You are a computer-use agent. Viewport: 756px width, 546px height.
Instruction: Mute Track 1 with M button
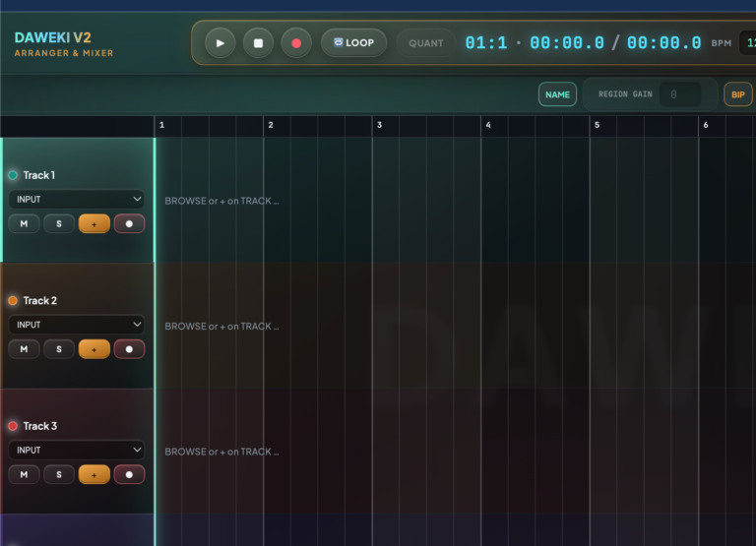pyautogui.click(x=24, y=223)
